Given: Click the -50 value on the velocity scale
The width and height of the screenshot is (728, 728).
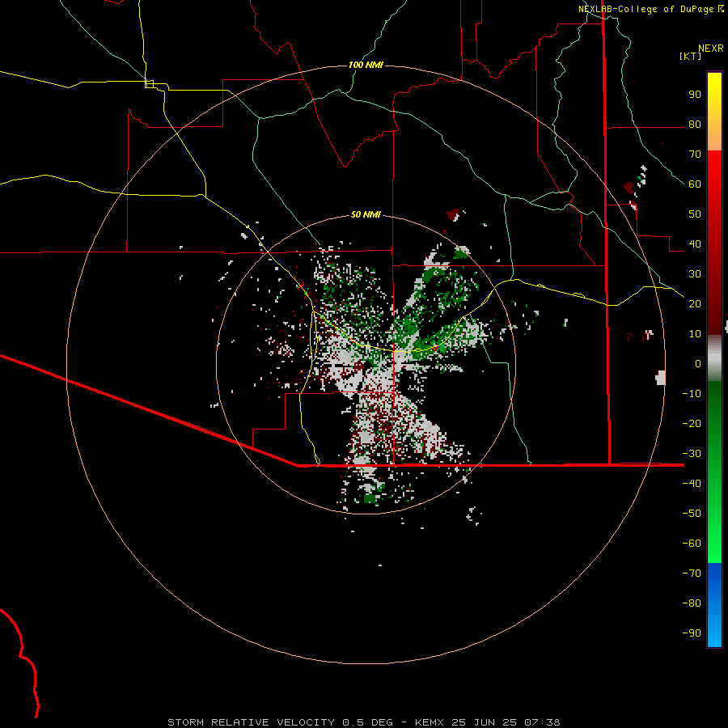Looking at the screenshot, I should tap(692, 513).
